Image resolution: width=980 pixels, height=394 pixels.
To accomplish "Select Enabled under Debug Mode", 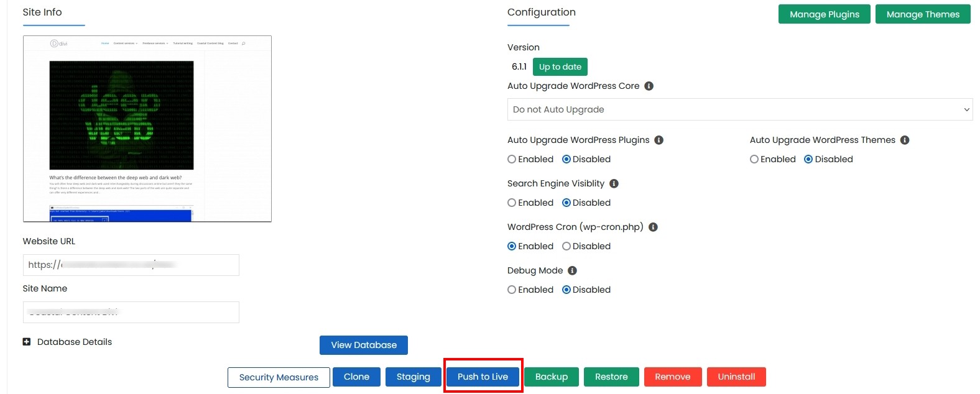I will coord(512,290).
